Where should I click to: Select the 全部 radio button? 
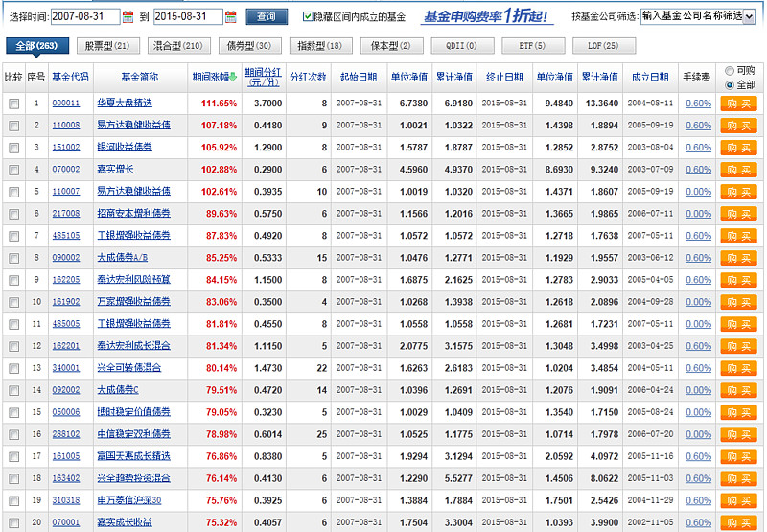coord(730,85)
